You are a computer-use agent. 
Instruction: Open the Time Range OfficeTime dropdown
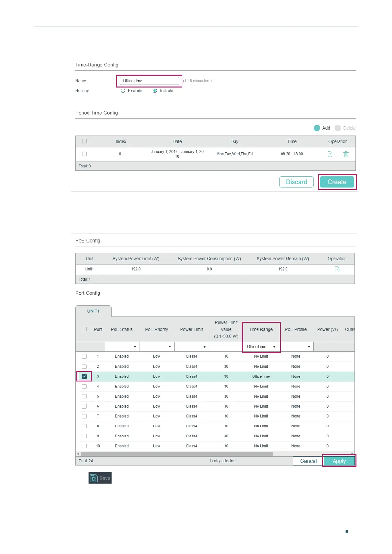click(x=261, y=347)
